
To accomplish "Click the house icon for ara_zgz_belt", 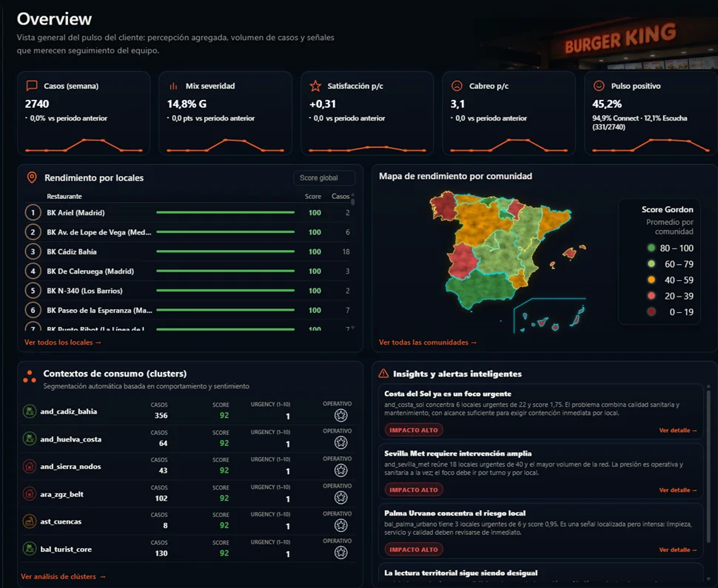I will point(30,494).
